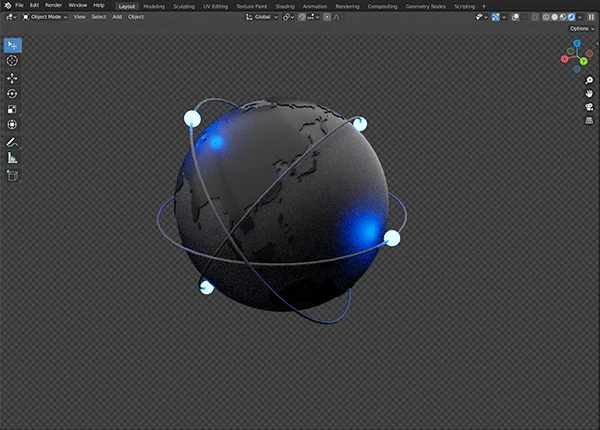Image resolution: width=600 pixels, height=430 pixels.
Task: Switch to material preview shading
Action: pyautogui.click(x=563, y=17)
